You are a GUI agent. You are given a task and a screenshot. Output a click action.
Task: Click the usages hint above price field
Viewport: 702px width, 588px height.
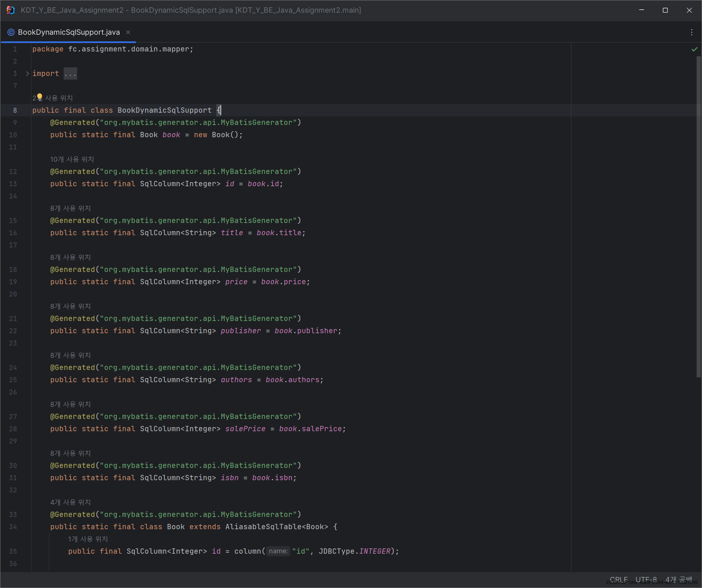[70, 257]
